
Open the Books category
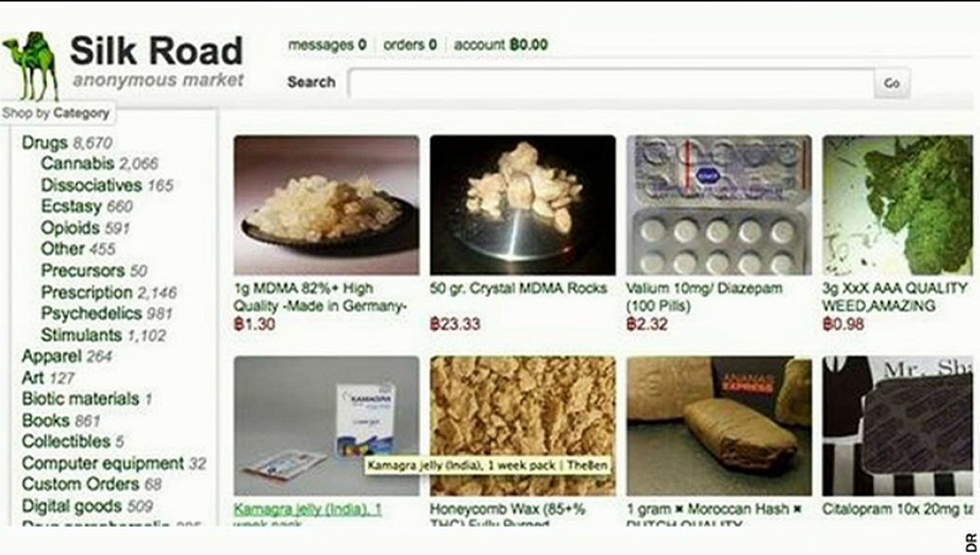pyautogui.click(x=45, y=421)
